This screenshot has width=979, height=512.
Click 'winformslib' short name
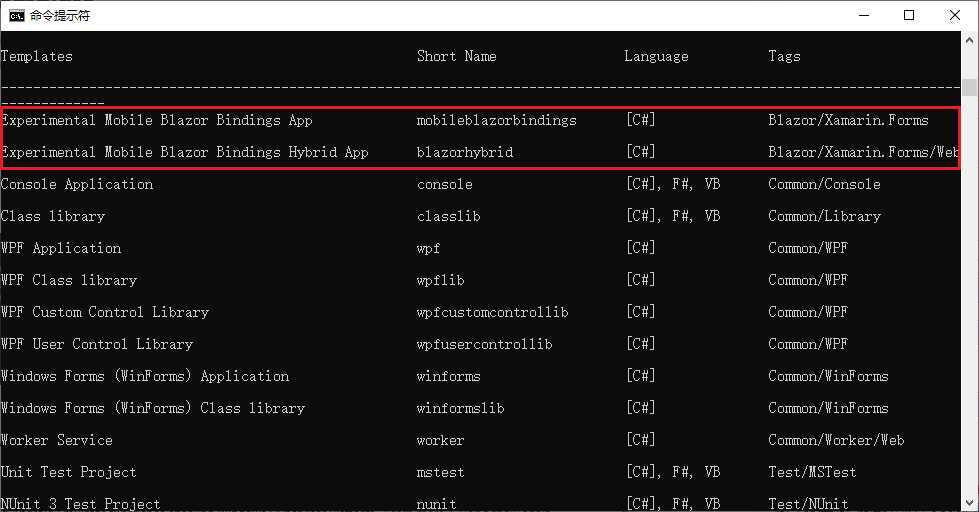460,408
